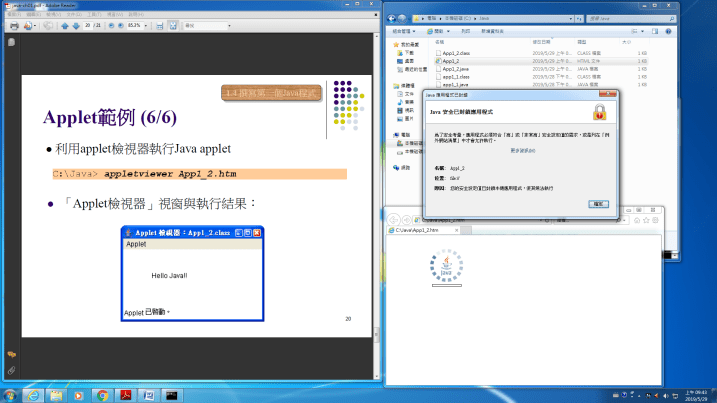Click the zoom in plus button
Screen dimensions: 717x403
click(x=123, y=25)
